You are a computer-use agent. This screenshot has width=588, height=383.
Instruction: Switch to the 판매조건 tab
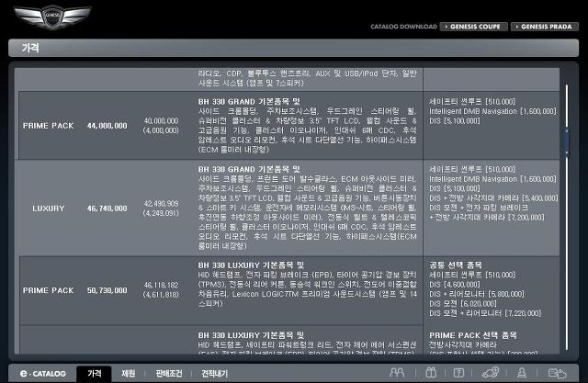point(169,374)
